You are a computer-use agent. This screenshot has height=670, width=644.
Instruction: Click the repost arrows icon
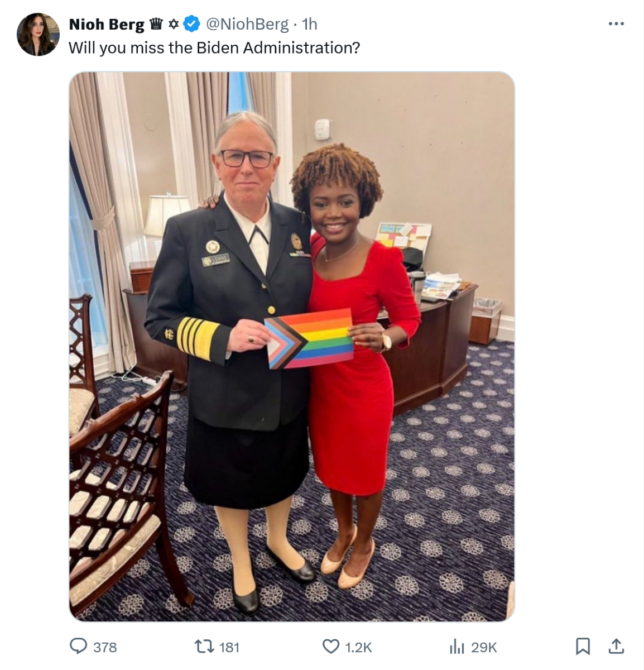(204, 647)
